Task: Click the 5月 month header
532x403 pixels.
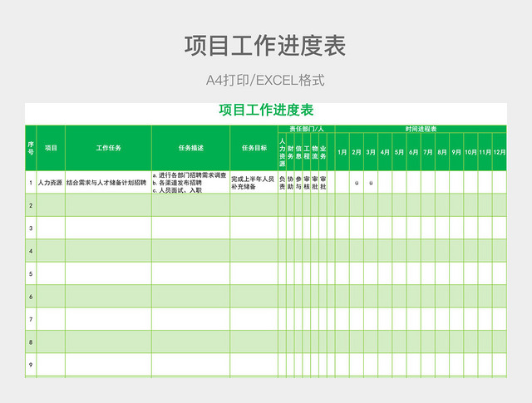Action: pyautogui.click(x=399, y=152)
